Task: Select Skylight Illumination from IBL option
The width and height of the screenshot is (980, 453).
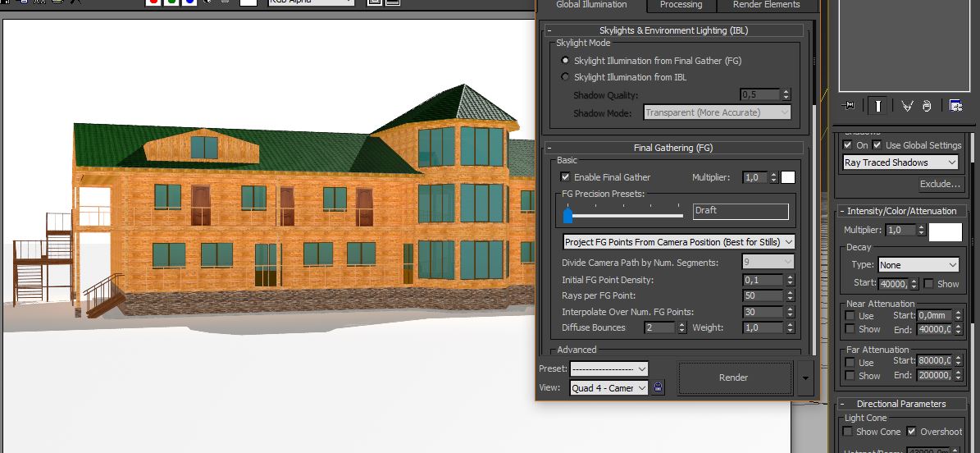Action: coord(565,77)
